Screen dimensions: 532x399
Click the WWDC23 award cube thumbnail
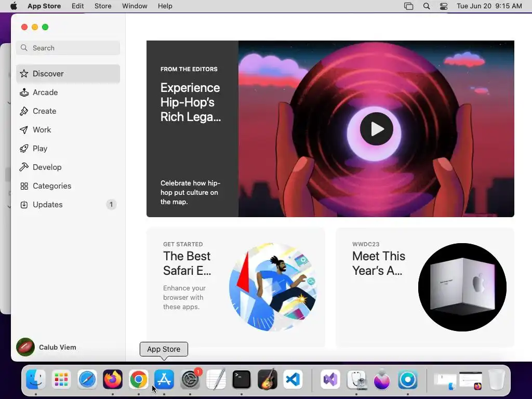coord(462,287)
